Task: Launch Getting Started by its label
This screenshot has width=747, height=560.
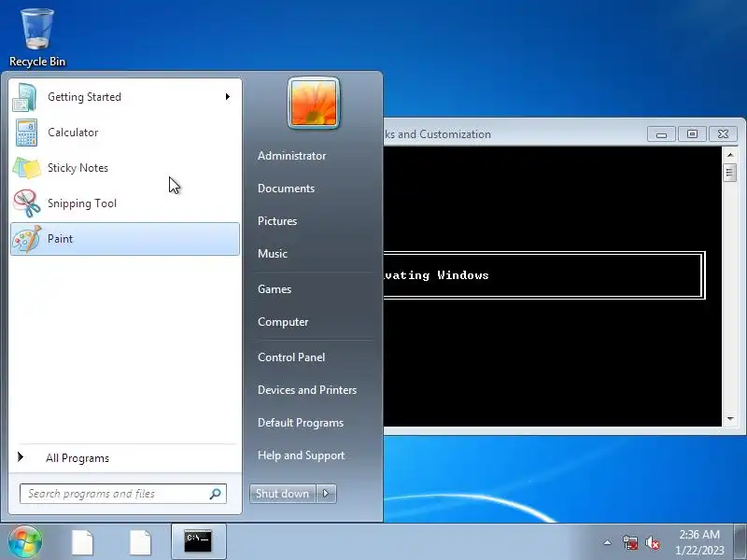Action: (x=84, y=97)
